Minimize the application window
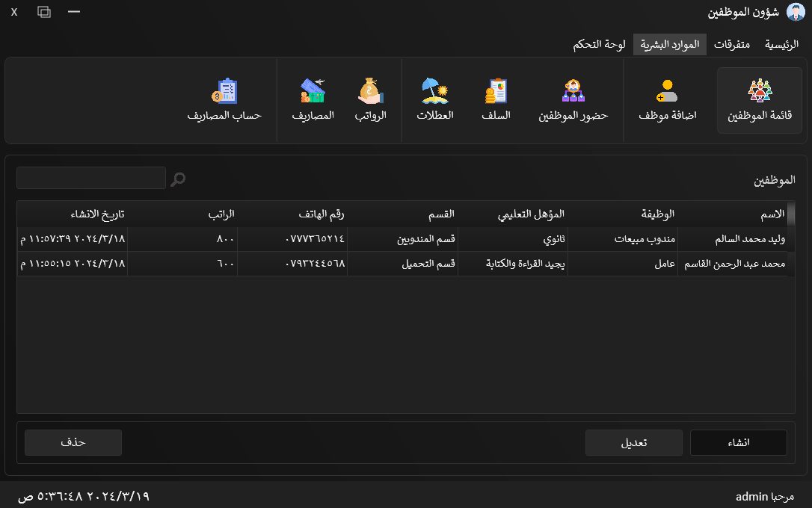This screenshot has width=812, height=508. [74, 11]
